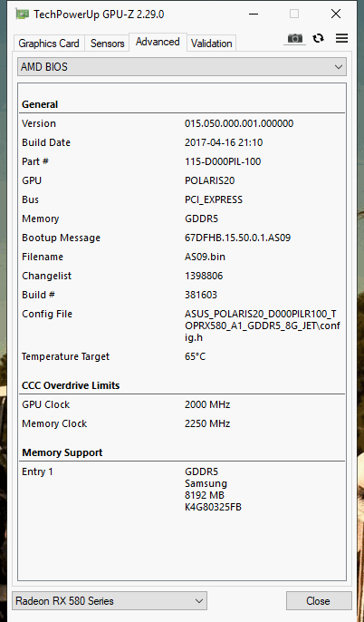Open the Radeon RX 580 Series selector

click(x=110, y=600)
